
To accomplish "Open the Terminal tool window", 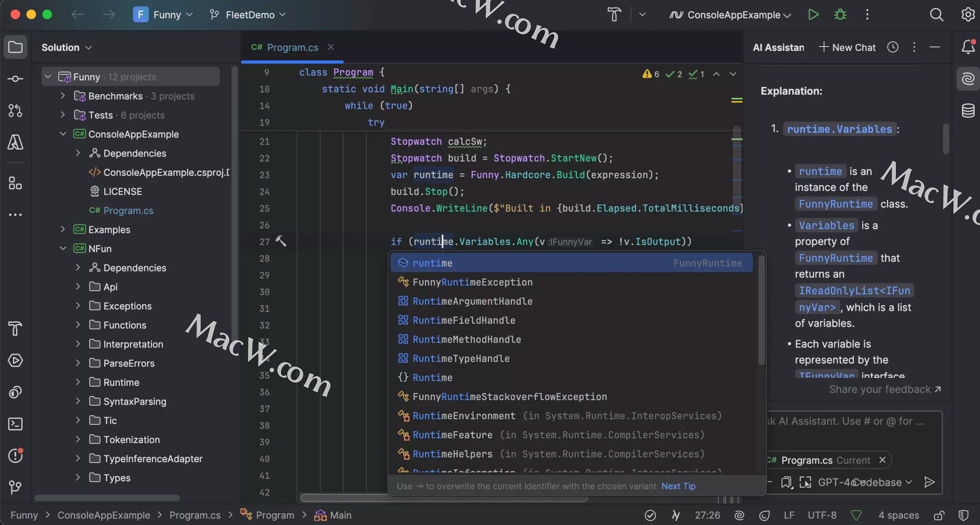I will click(15, 424).
